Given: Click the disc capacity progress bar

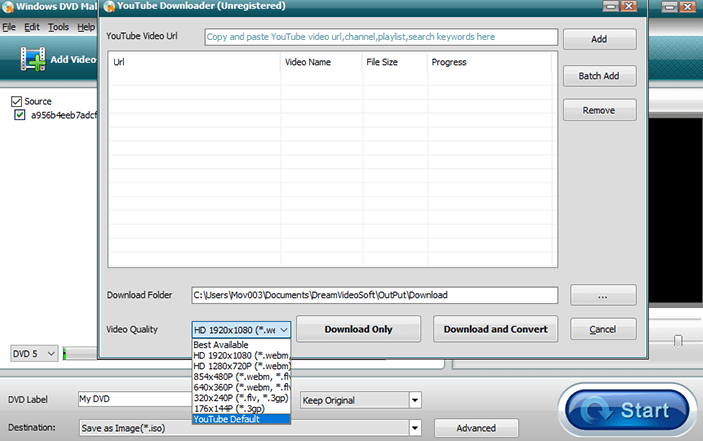Looking at the screenshot, I should point(80,354).
